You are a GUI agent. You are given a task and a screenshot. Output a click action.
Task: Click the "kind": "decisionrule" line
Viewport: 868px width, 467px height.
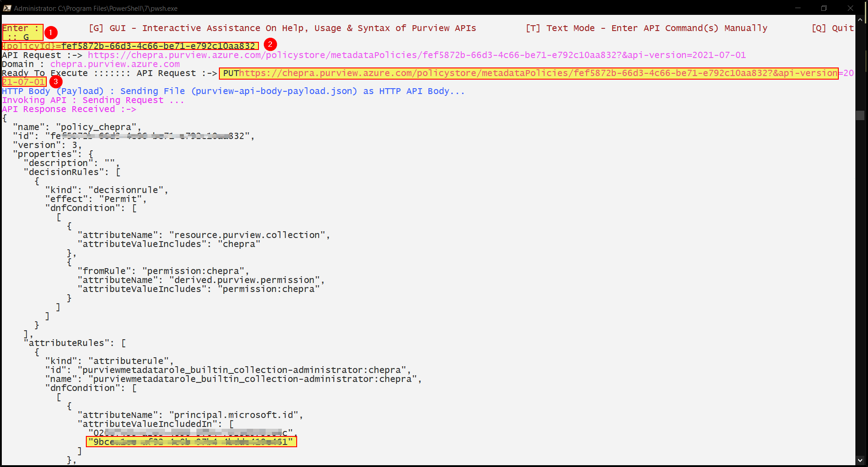[107, 190]
